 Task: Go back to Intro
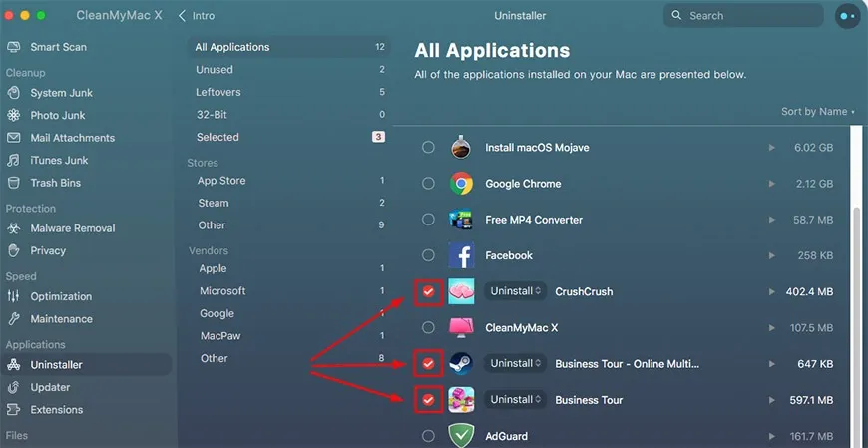click(x=197, y=16)
